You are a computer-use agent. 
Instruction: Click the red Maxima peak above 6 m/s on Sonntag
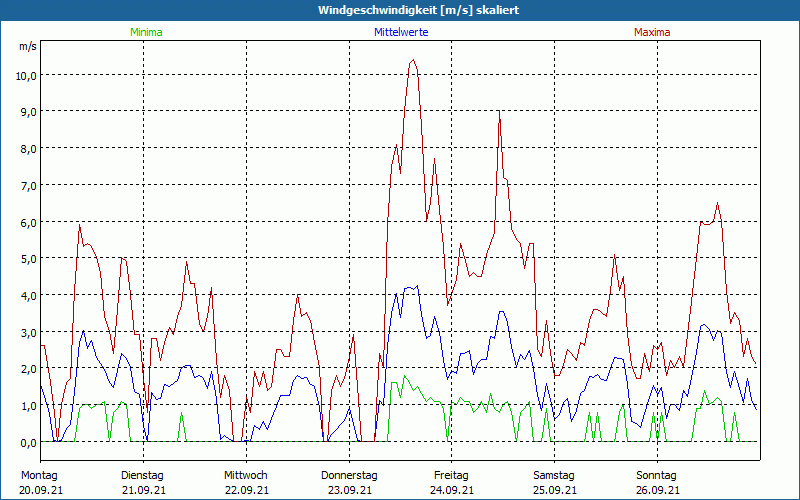[717, 204]
